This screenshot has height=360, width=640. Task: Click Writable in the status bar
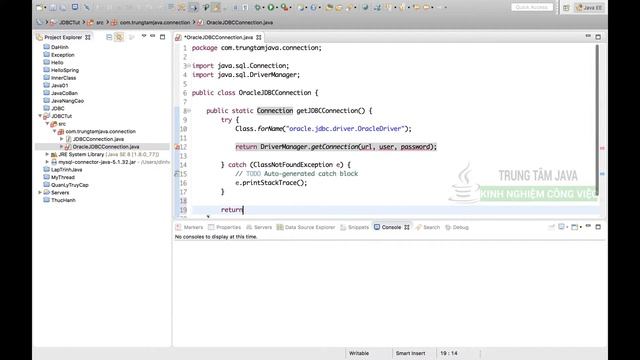359,353
